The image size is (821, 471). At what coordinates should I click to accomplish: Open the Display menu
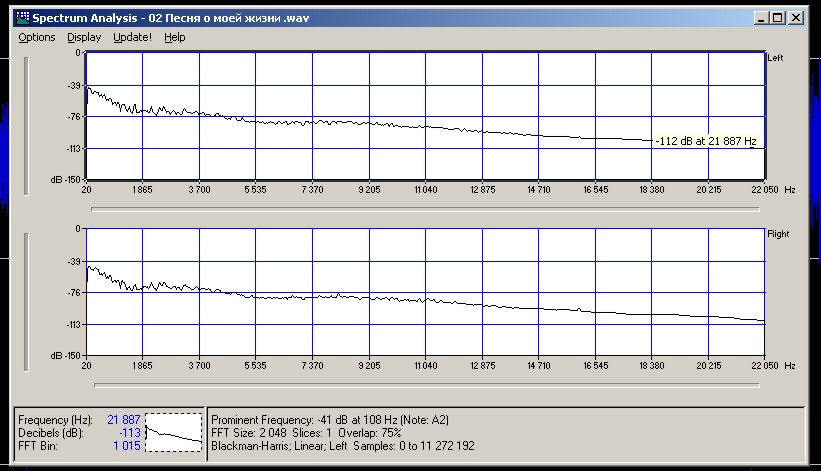pyautogui.click(x=84, y=37)
